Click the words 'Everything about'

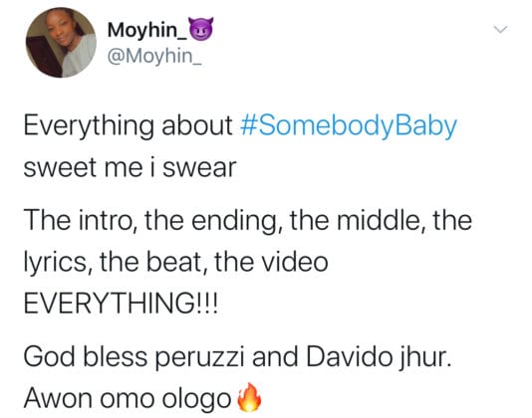tap(128, 126)
